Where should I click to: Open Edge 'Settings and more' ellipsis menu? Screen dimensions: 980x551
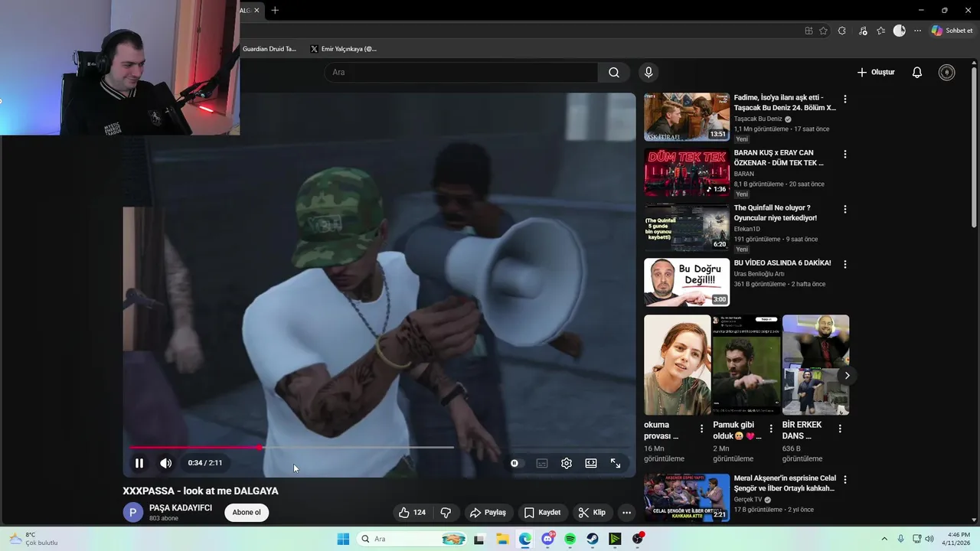918,31
